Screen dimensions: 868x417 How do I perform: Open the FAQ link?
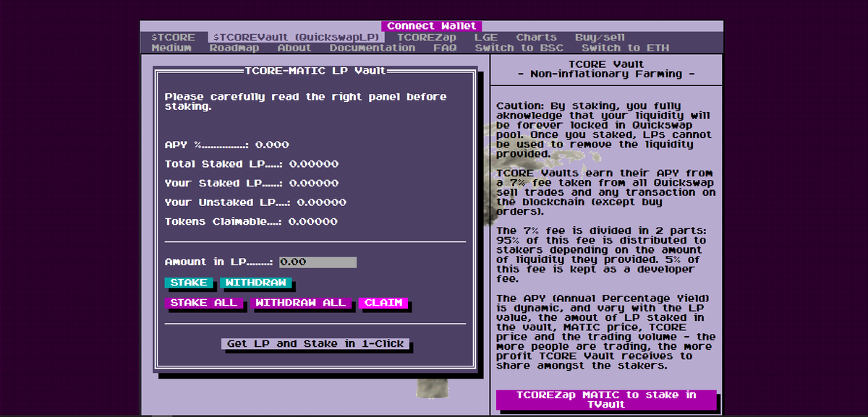coord(445,48)
